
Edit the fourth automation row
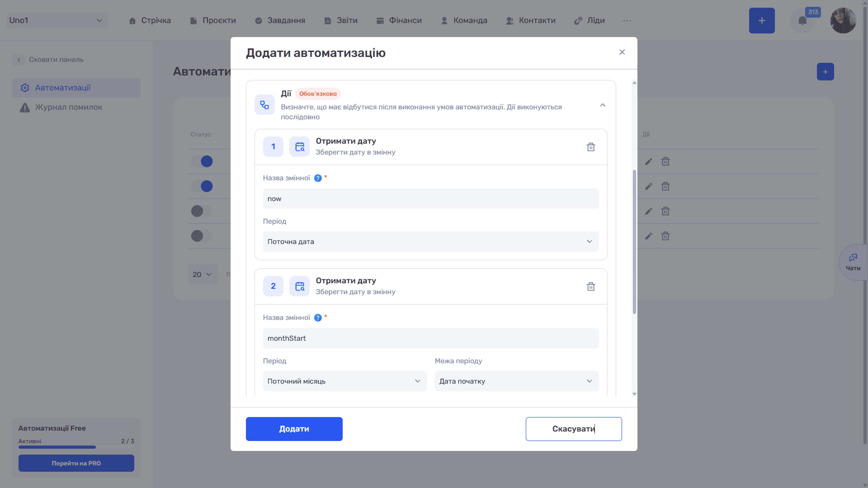pyautogui.click(x=649, y=236)
